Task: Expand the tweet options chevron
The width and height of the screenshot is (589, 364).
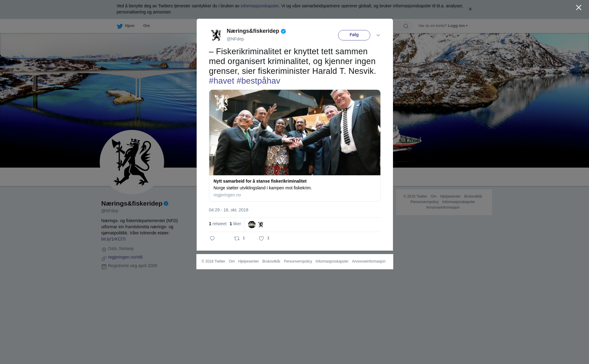Action: (378, 35)
